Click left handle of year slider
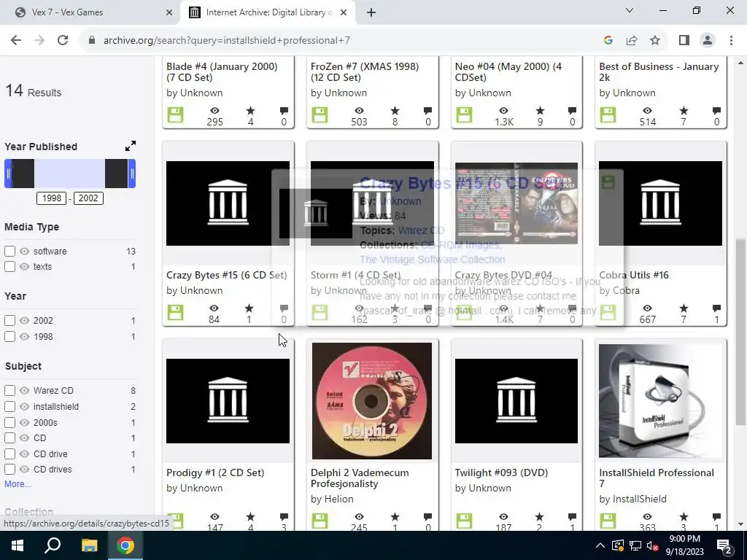The height and width of the screenshot is (560, 747). 8,174
